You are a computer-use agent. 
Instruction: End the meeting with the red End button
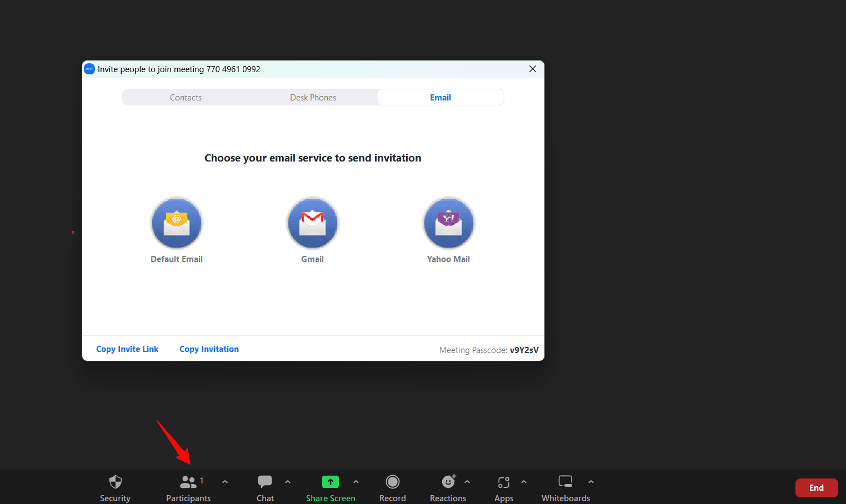tap(817, 488)
